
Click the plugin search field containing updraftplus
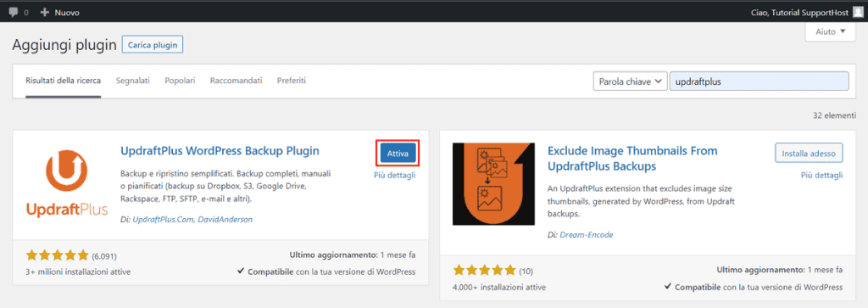click(x=759, y=81)
